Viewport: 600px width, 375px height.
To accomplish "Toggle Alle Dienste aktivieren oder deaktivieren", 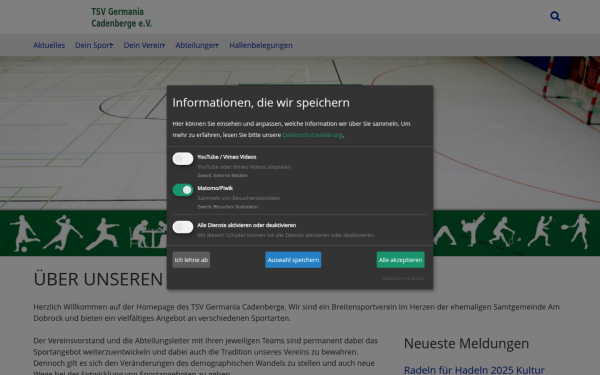I will click(x=183, y=227).
